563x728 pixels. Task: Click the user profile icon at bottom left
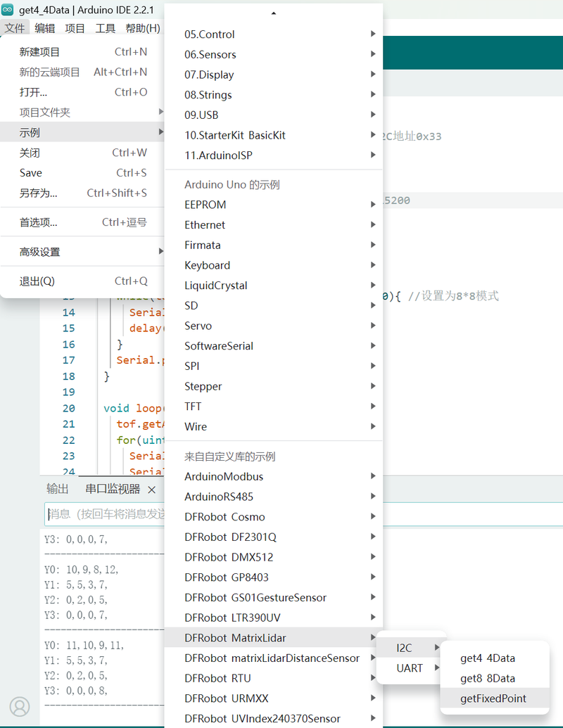[x=20, y=706]
